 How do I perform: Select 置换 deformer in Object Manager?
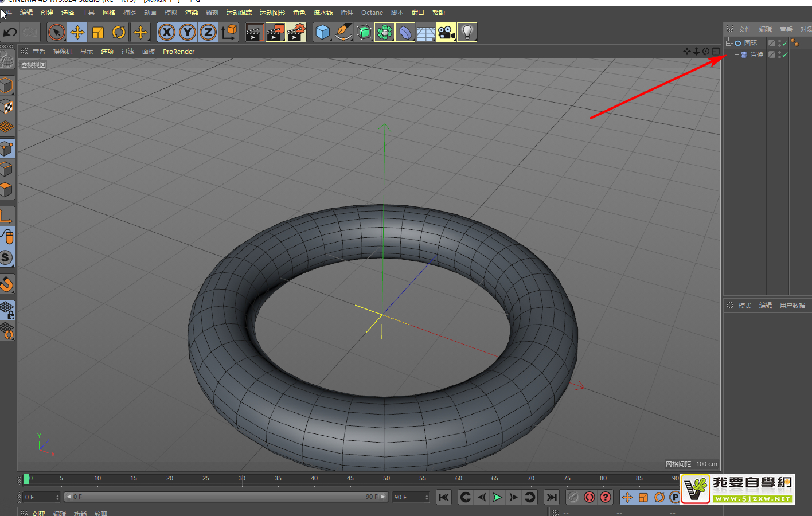(x=757, y=54)
